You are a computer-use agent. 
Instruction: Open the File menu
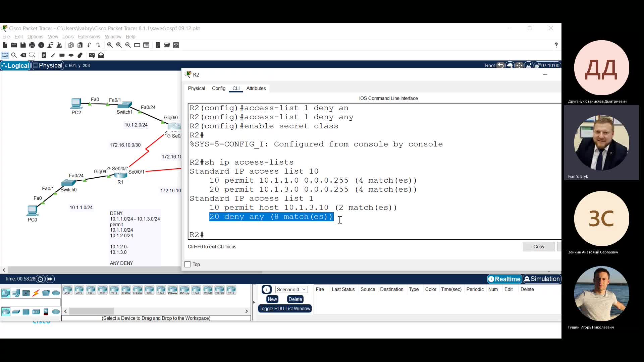coord(6,37)
